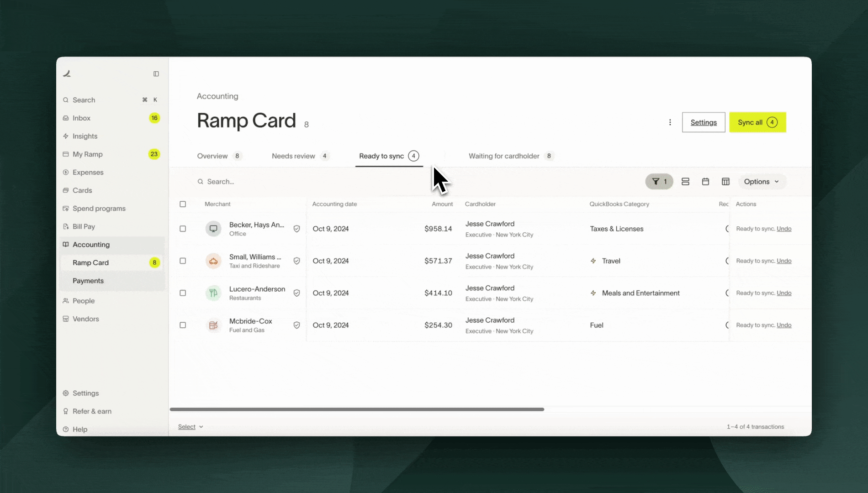Click the Merchant column header

tap(217, 204)
